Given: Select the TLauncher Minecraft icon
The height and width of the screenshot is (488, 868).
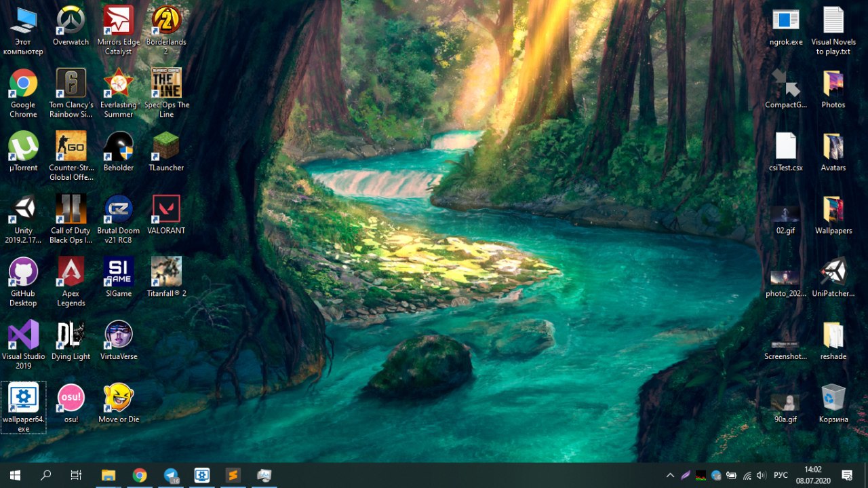Looking at the screenshot, I should pyautogui.click(x=166, y=151).
